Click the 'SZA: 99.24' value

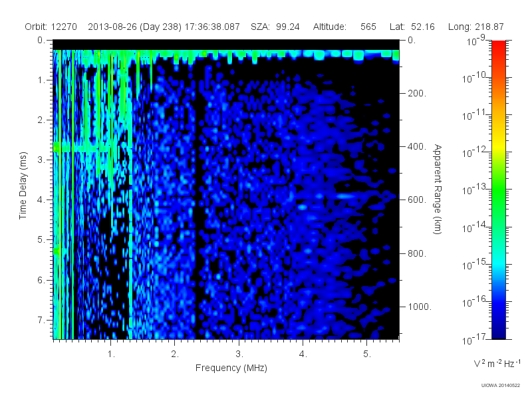275,27
